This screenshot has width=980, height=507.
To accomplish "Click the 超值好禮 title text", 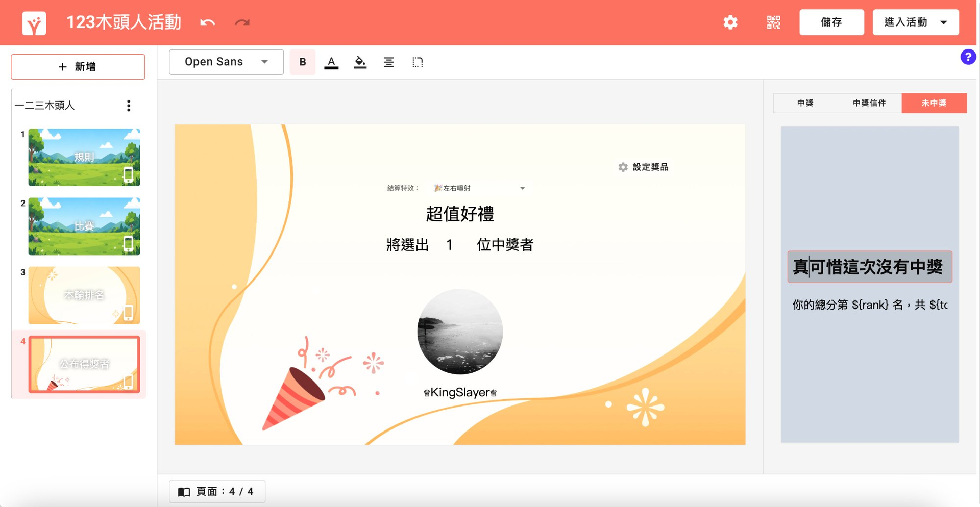I will (460, 214).
